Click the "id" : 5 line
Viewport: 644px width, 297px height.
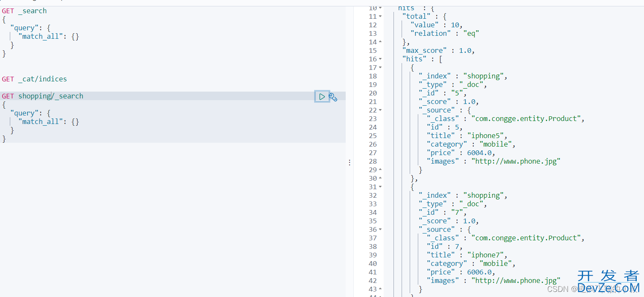445,127
